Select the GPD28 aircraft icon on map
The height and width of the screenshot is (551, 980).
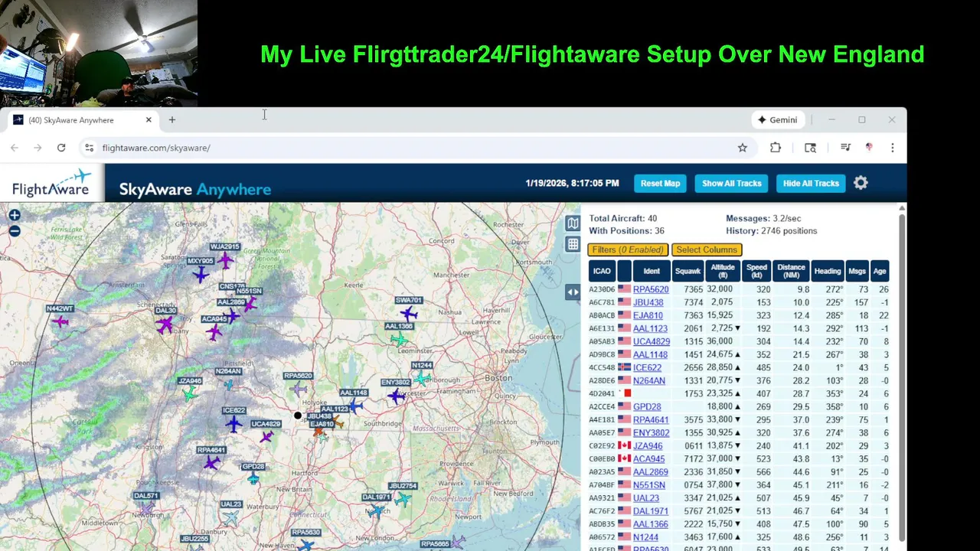click(253, 478)
